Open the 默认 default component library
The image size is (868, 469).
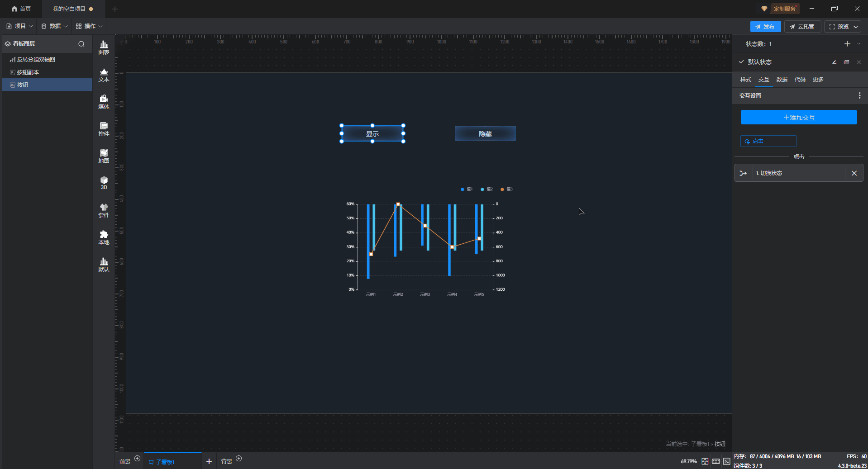click(x=104, y=265)
